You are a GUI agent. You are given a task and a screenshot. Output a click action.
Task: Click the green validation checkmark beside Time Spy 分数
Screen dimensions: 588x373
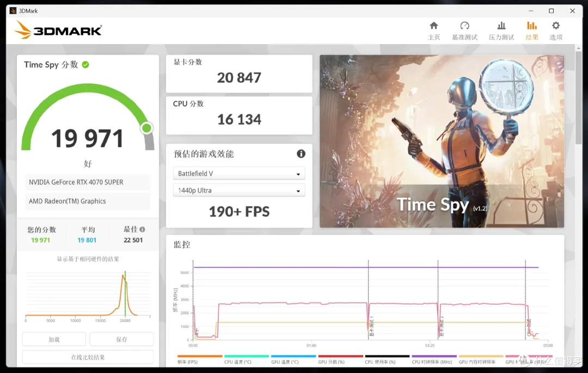pyautogui.click(x=85, y=64)
